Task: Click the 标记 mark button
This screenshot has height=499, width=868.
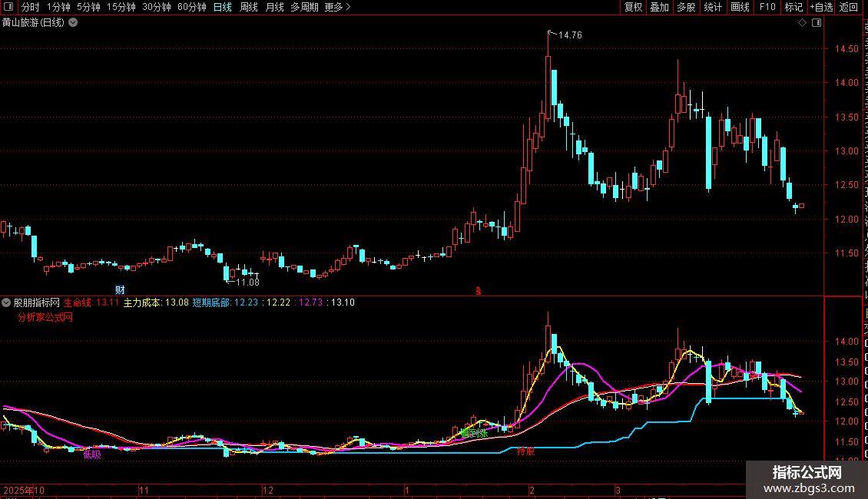Action: [793, 7]
